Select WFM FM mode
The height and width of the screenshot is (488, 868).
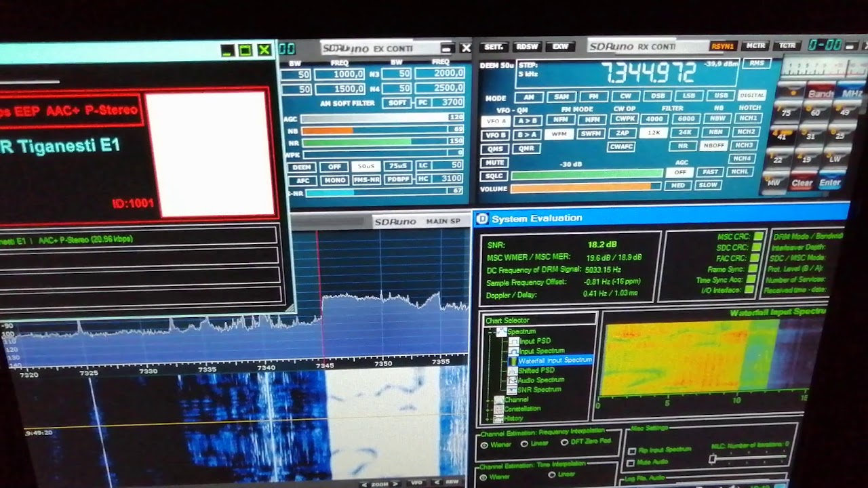pyautogui.click(x=559, y=134)
